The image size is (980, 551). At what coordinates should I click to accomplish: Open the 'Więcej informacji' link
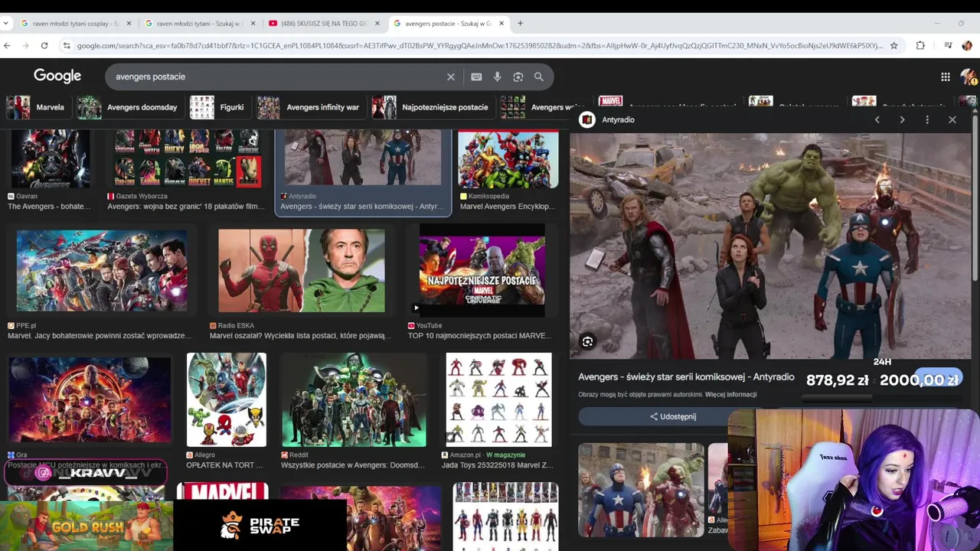click(730, 395)
